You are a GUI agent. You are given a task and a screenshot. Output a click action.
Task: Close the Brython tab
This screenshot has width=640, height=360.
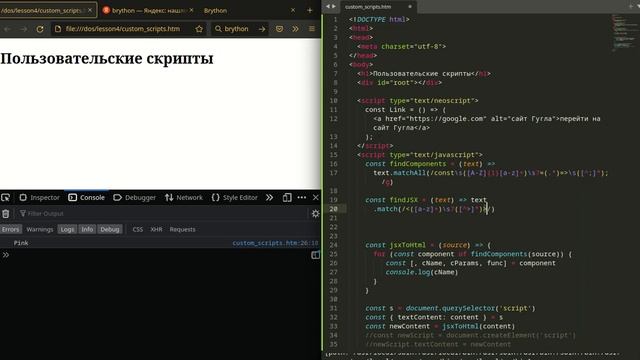[x=293, y=10]
